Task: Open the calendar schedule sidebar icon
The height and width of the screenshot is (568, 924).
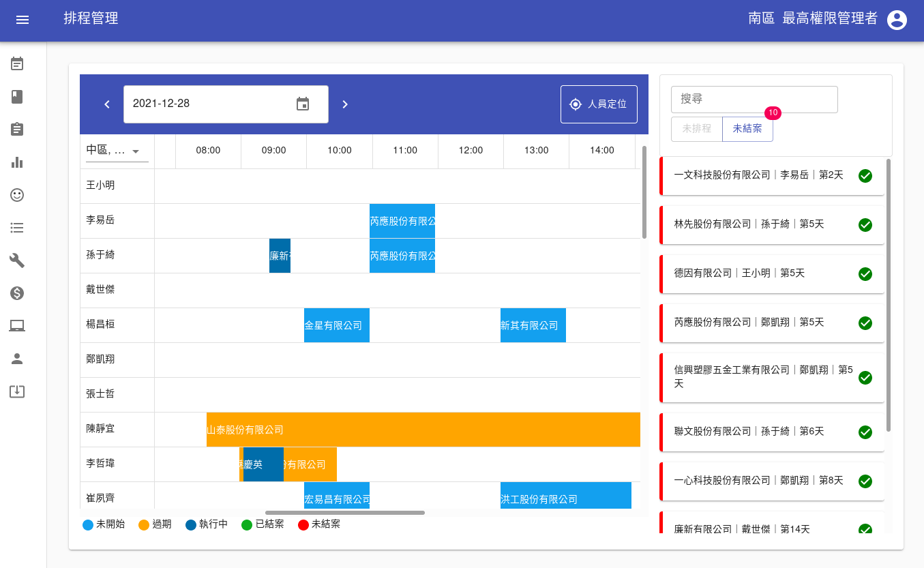Action: point(17,64)
